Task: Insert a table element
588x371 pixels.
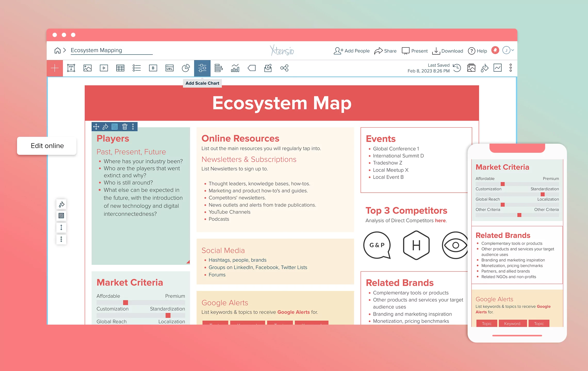Action: (x=120, y=68)
